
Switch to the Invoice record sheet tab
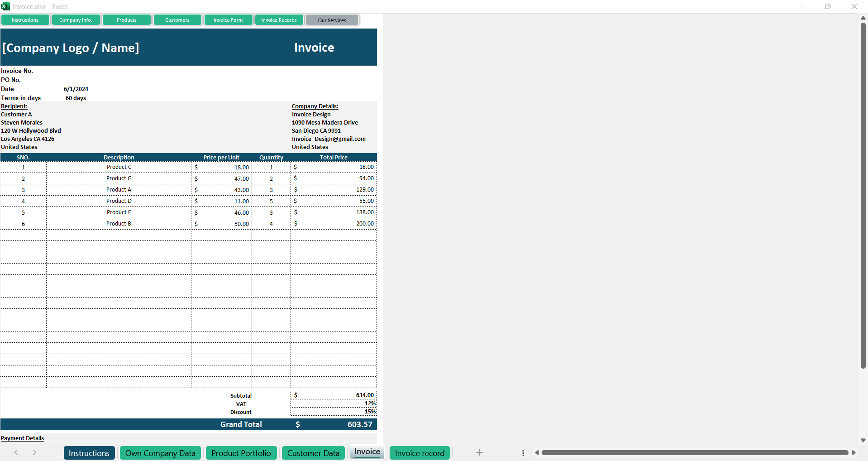(x=420, y=453)
